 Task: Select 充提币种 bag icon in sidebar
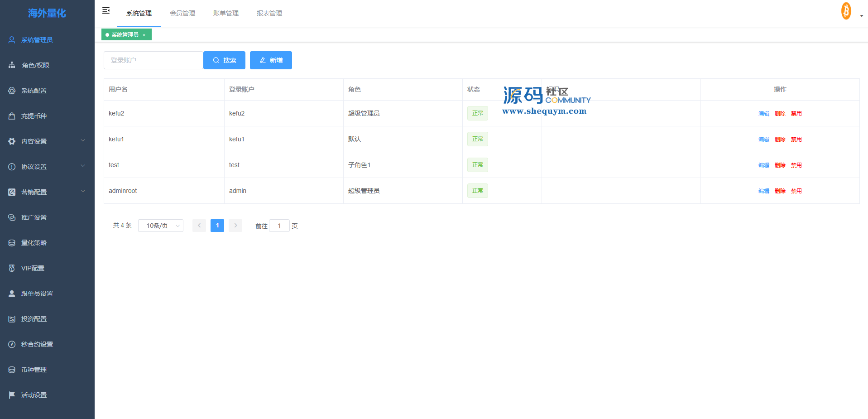point(12,116)
